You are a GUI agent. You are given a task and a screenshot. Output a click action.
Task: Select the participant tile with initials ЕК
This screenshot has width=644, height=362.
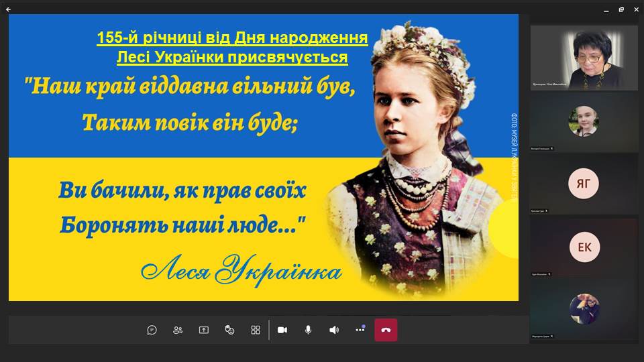pos(584,247)
